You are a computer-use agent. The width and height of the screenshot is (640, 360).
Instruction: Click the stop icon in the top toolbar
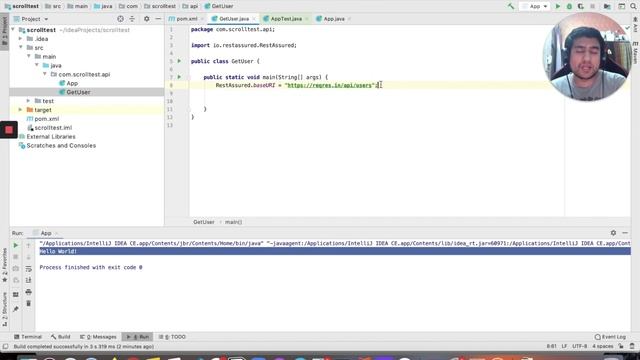point(593,6)
